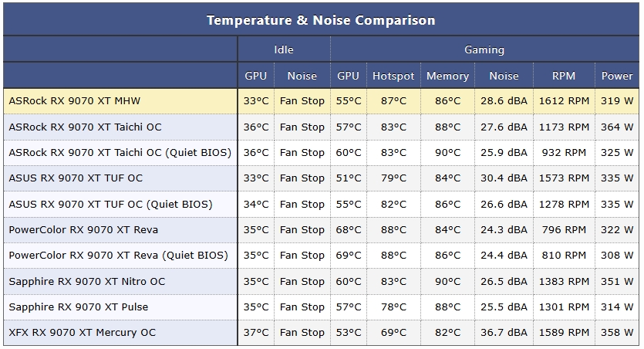Viewport: 644px width, 349px height.
Task: Select the Sapphire RX 9070 XT Nitro OC row
Action: point(321,282)
